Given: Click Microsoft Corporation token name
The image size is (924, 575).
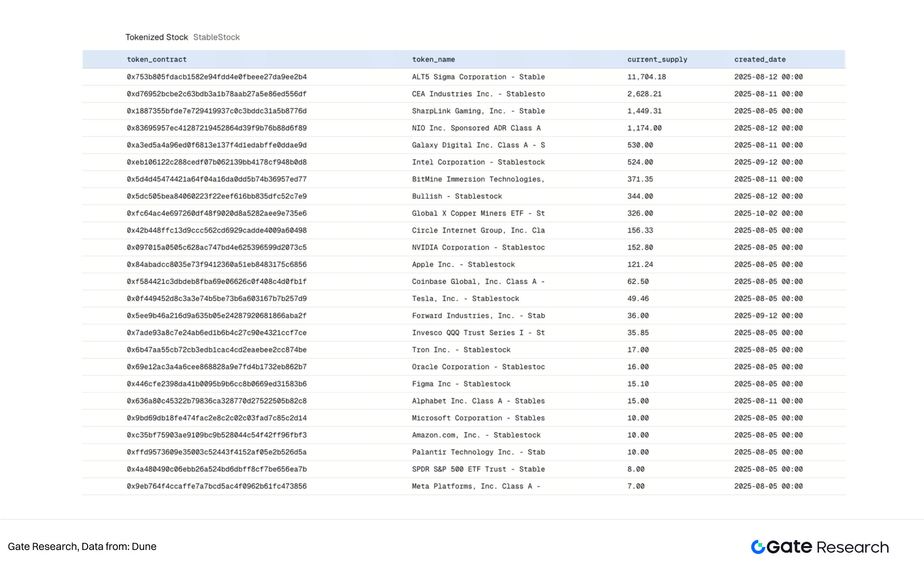Looking at the screenshot, I should point(478,418).
